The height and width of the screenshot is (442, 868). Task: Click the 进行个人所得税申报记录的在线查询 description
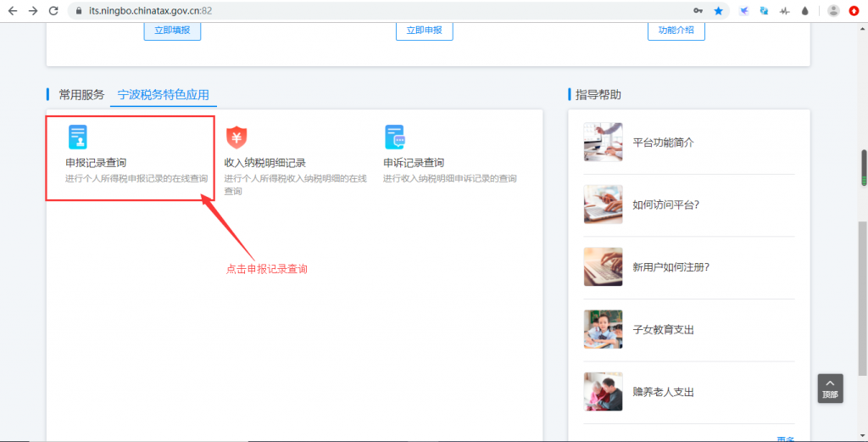point(136,179)
